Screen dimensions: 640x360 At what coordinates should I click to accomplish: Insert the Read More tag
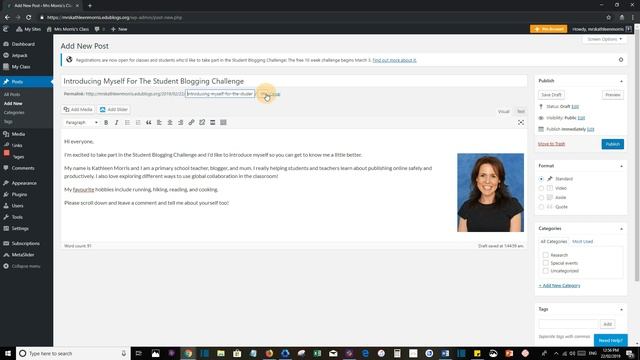pos(212,122)
